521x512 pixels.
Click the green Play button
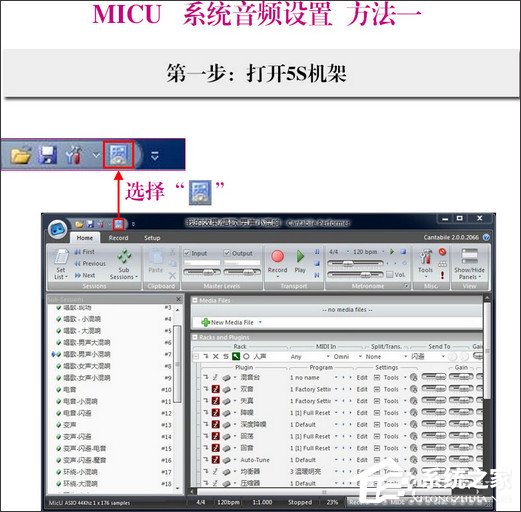[300, 256]
